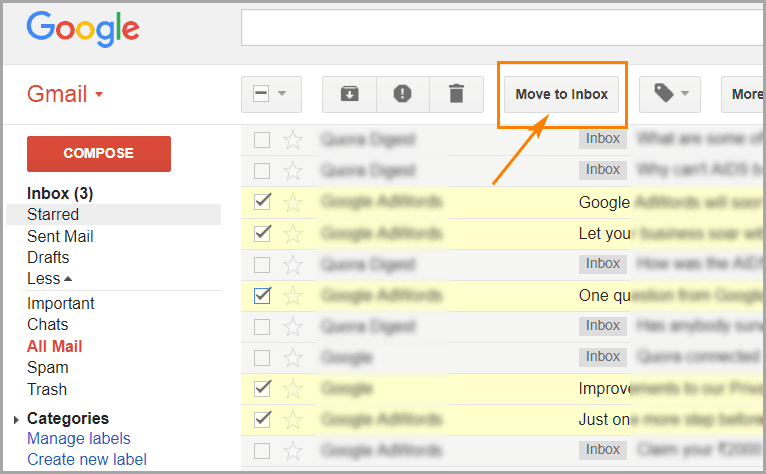Star the first email row
The width and height of the screenshot is (766, 474).
pos(293,140)
